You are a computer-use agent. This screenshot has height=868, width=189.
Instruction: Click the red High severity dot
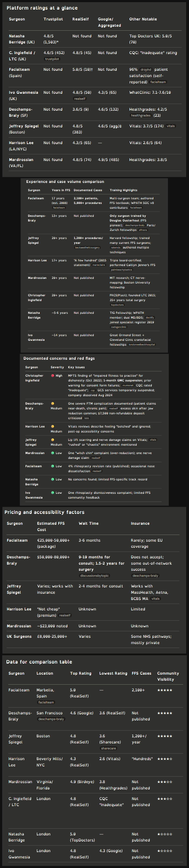tap(53, 375)
